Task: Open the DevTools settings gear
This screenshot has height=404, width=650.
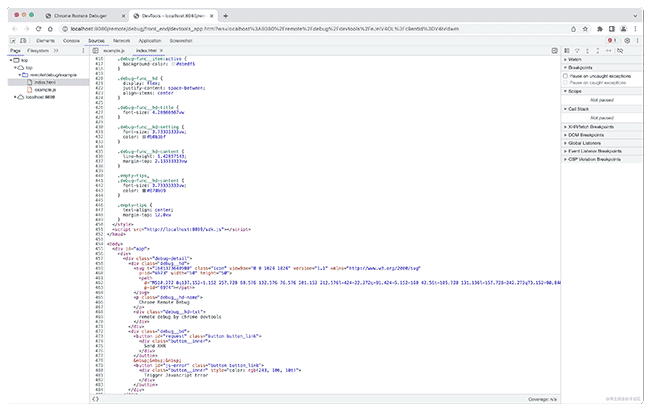Action: [627, 41]
